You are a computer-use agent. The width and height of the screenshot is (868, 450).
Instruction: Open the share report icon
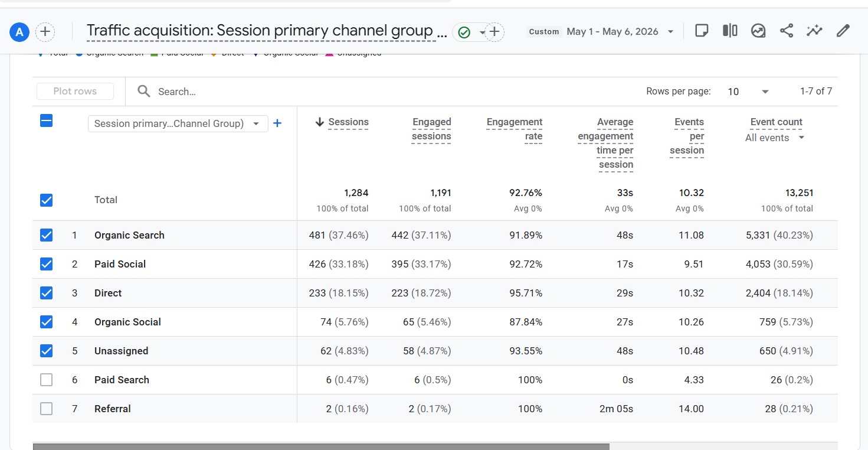tap(787, 31)
